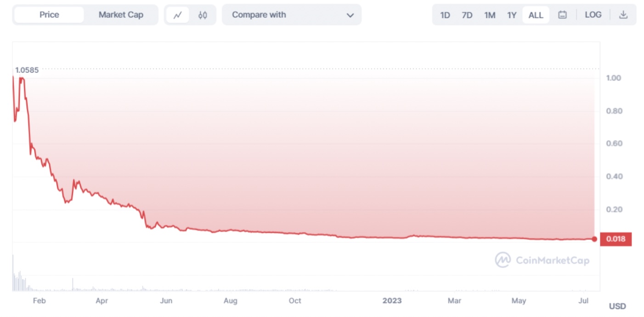Select the Price view toggle

tap(49, 15)
